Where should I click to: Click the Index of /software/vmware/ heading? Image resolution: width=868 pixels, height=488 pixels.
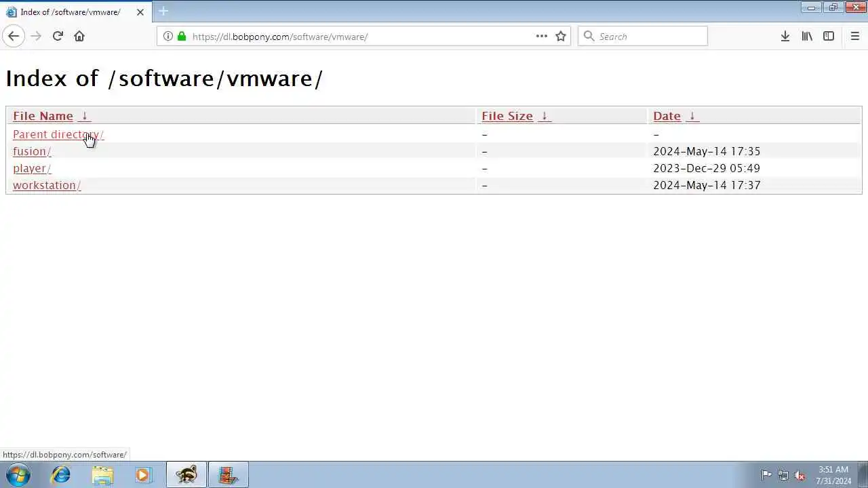164,79
